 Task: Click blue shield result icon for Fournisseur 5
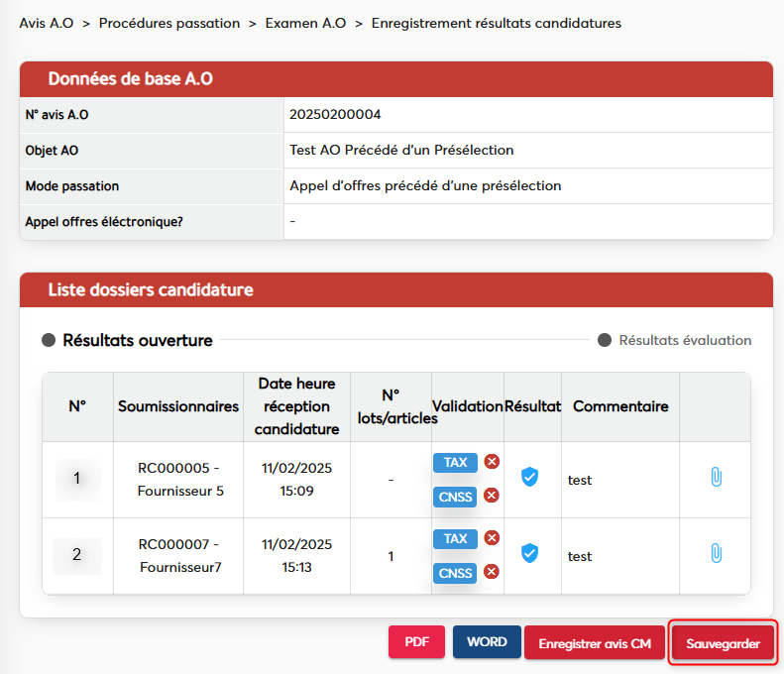click(x=530, y=478)
